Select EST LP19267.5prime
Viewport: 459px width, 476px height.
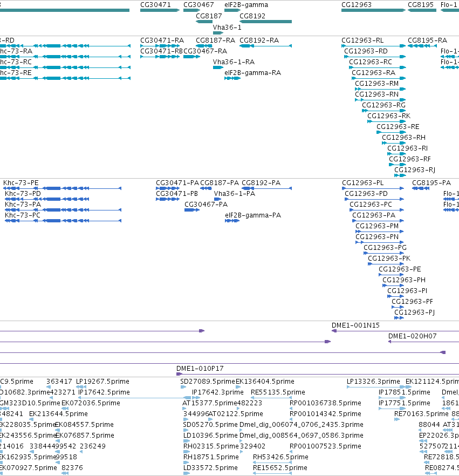tap(81, 387)
